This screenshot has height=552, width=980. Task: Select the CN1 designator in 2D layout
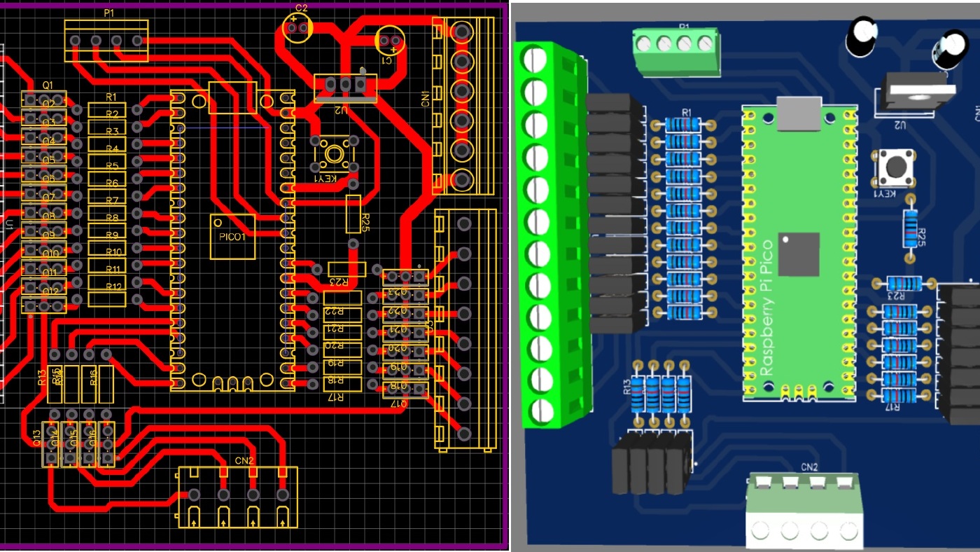pos(425,99)
